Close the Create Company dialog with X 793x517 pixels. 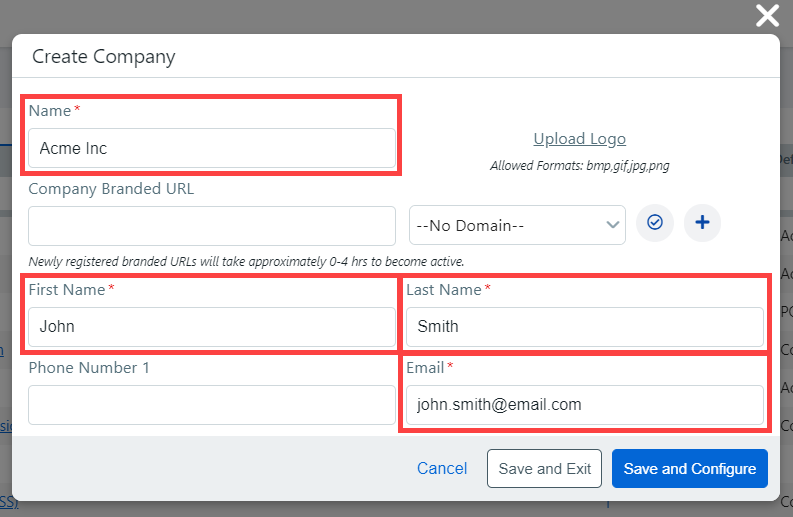(767, 15)
